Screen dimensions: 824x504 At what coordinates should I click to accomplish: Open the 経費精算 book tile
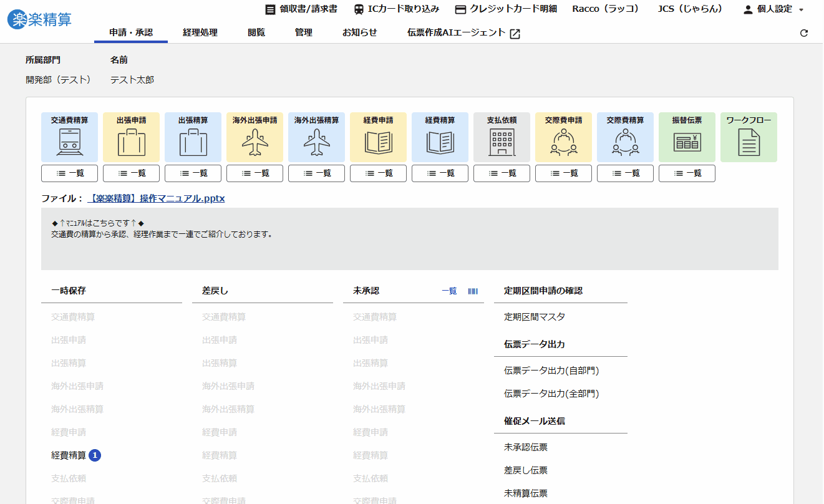(x=440, y=137)
